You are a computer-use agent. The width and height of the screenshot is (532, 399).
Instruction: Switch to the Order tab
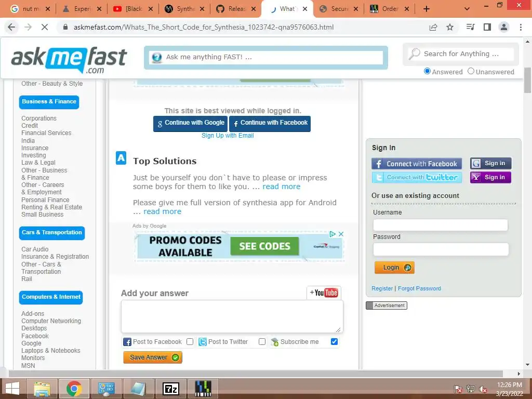click(x=390, y=9)
